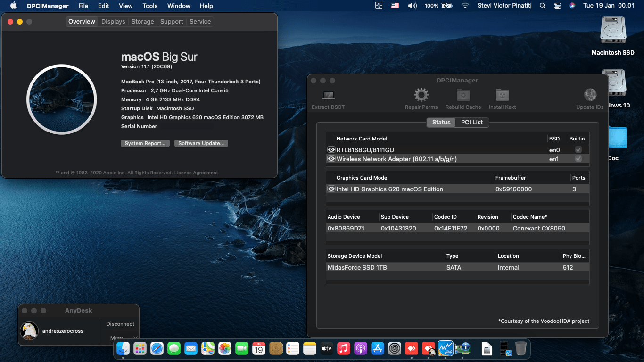The image size is (644, 362).
Task: Open Calendar from the Dock
Action: [259, 348]
